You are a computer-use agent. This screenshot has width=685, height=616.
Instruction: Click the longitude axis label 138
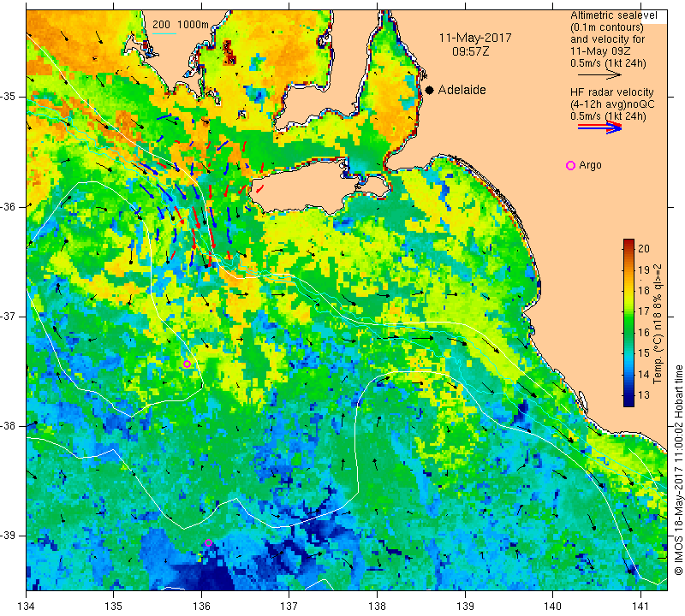point(377,607)
